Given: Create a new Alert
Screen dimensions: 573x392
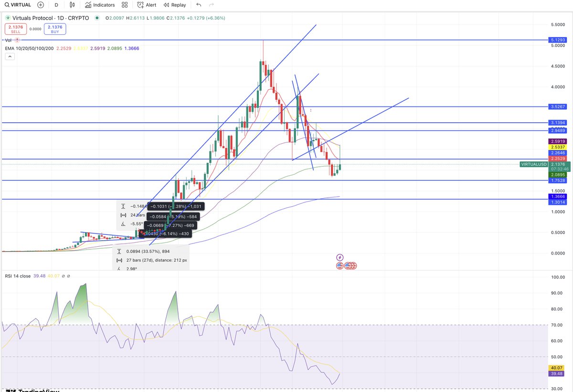Looking at the screenshot, I should click(147, 5).
